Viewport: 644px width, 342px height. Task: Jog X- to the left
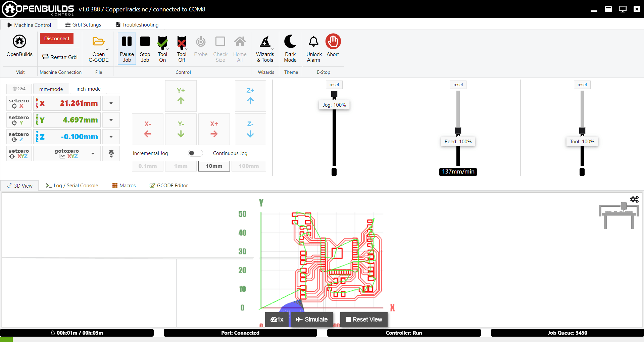(x=148, y=129)
